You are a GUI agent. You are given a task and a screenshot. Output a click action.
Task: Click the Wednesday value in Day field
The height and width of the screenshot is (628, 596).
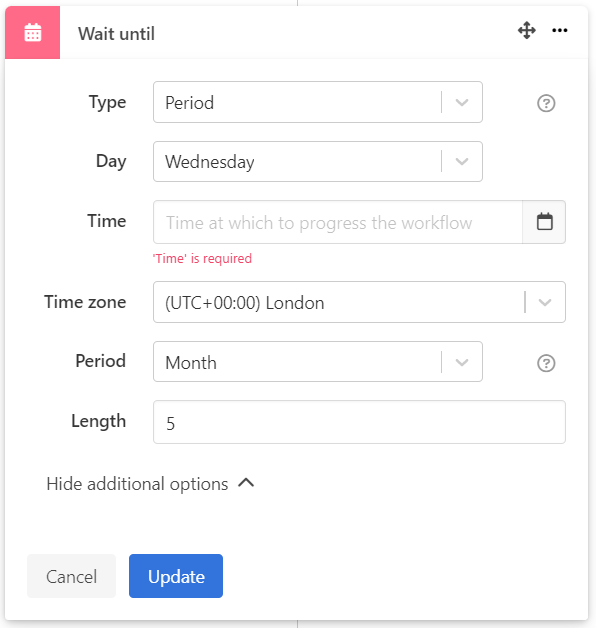[x=210, y=162]
